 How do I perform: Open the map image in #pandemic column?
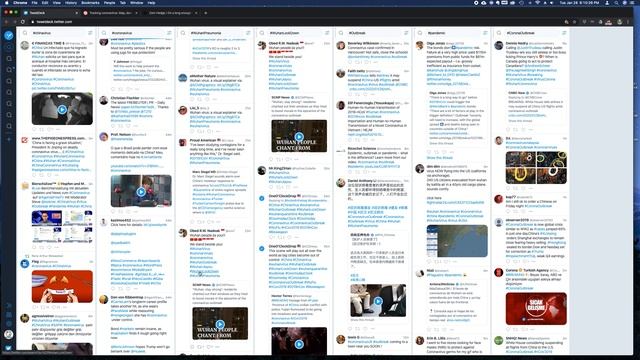click(457, 241)
